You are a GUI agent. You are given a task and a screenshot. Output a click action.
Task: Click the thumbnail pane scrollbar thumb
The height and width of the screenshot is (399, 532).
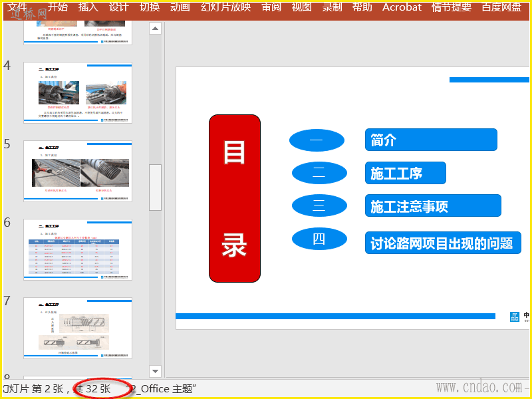click(155, 188)
